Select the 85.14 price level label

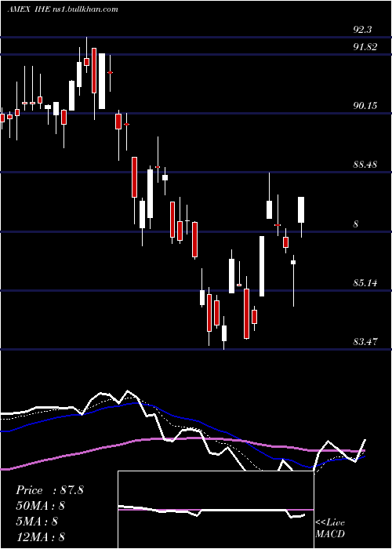click(x=365, y=282)
